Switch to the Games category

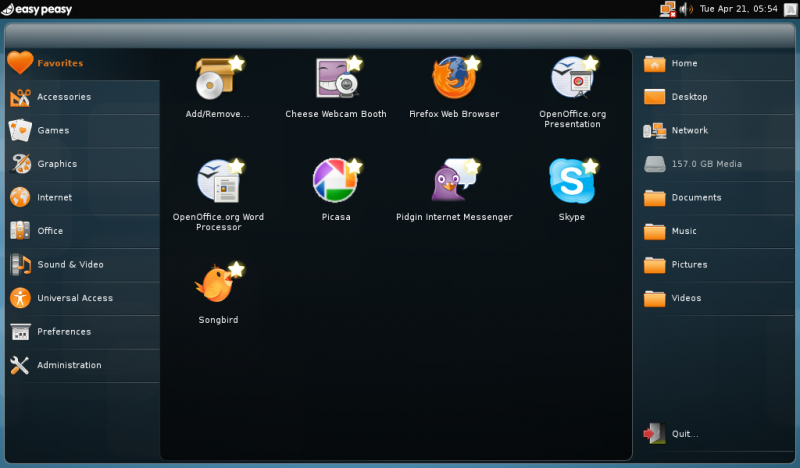point(53,130)
